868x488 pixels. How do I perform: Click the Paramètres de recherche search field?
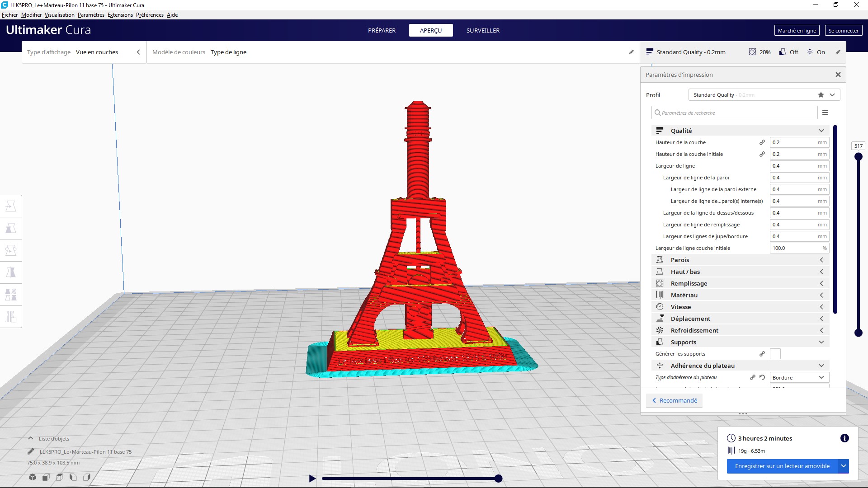pyautogui.click(x=734, y=113)
